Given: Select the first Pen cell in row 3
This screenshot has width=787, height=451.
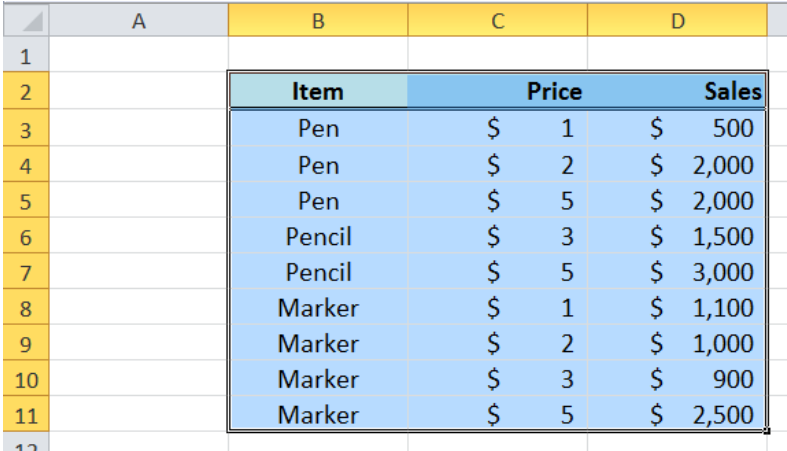Looking at the screenshot, I should pos(318,128).
